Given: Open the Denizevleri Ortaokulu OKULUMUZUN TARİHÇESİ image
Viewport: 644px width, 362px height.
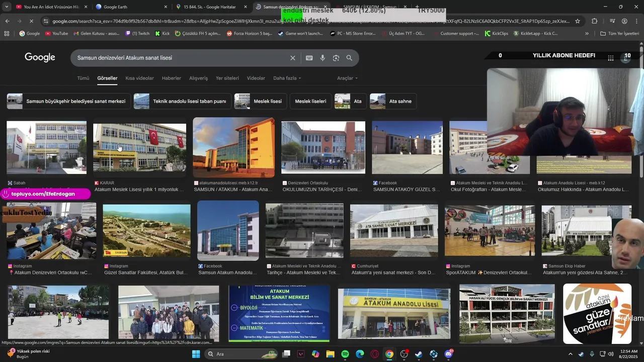Looking at the screenshot, I should click(x=323, y=147).
